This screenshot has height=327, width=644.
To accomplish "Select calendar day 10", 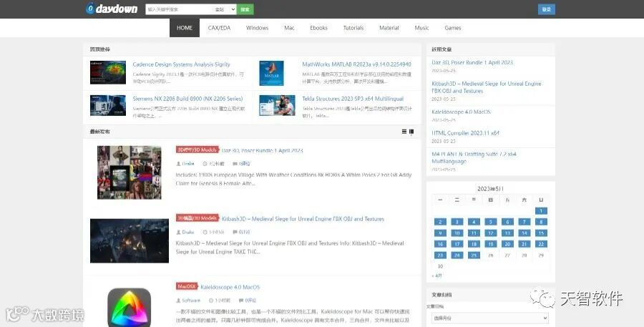I will (457, 233).
